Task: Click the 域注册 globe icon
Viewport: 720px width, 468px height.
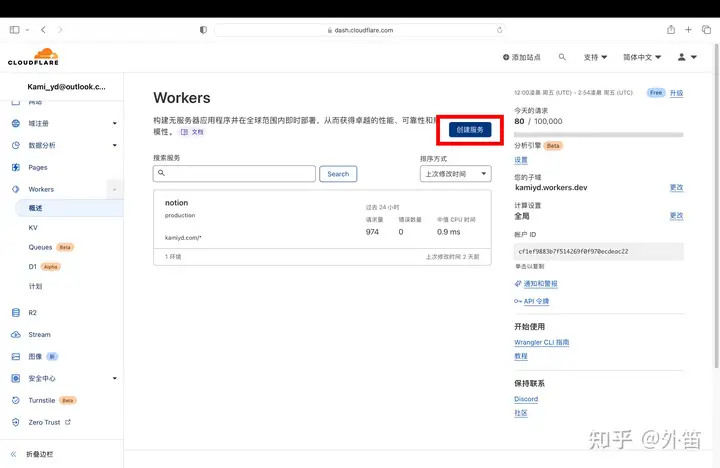Action: pyautogui.click(x=16, y=123)
